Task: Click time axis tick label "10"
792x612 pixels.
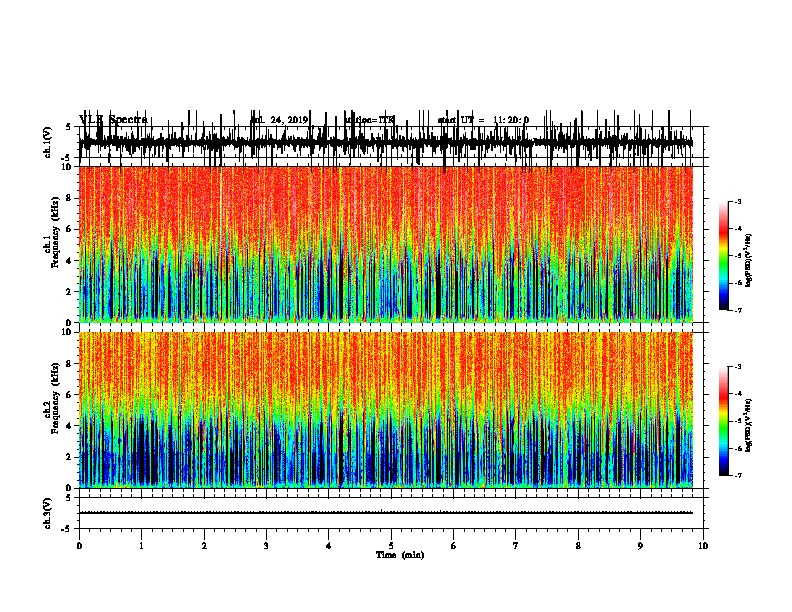Action: (x=703, y=546)
